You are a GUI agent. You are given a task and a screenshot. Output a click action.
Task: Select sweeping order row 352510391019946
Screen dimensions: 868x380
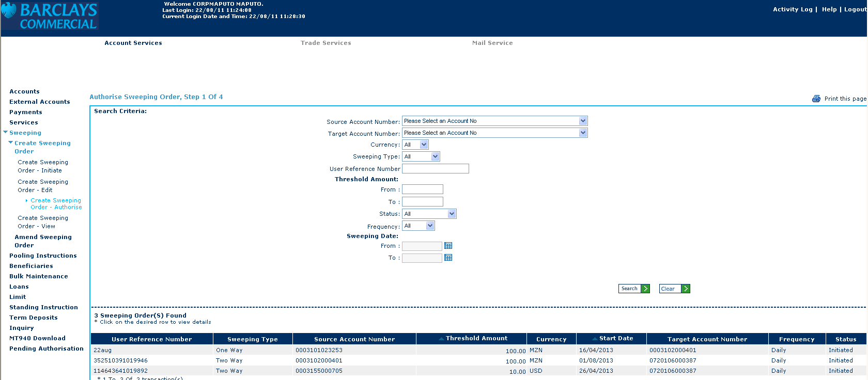478,360
